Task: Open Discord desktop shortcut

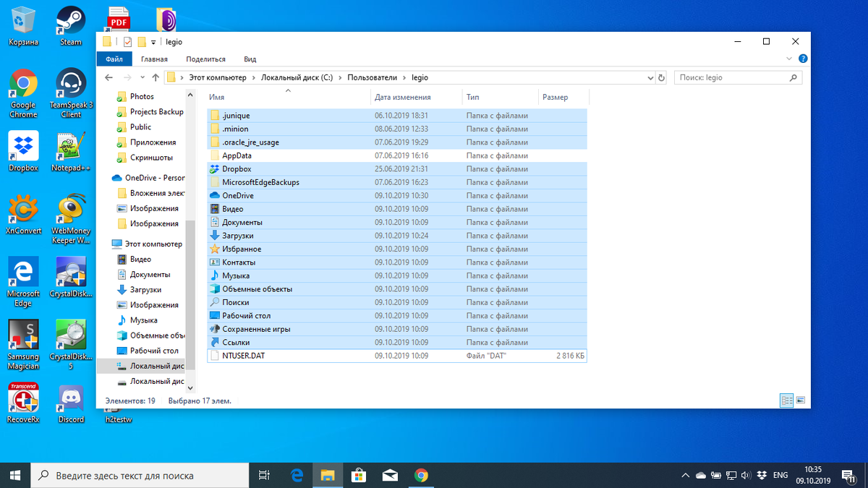Action: tap(71, 403)
